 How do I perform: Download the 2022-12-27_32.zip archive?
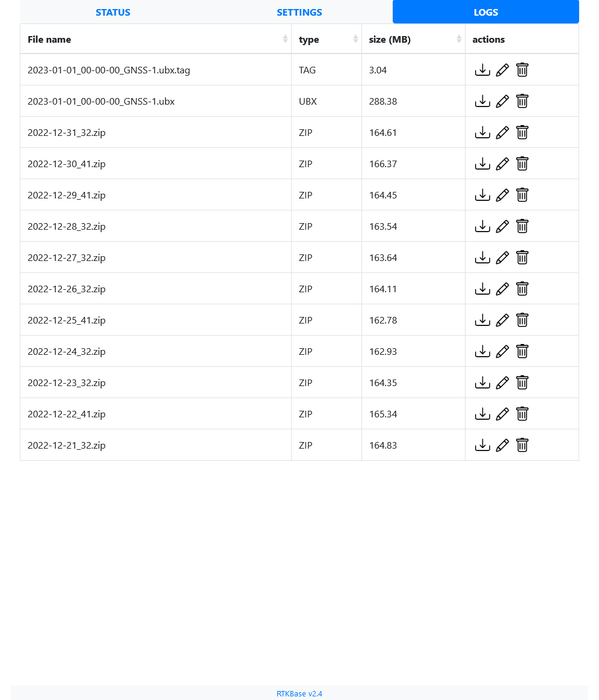point(482,257)
